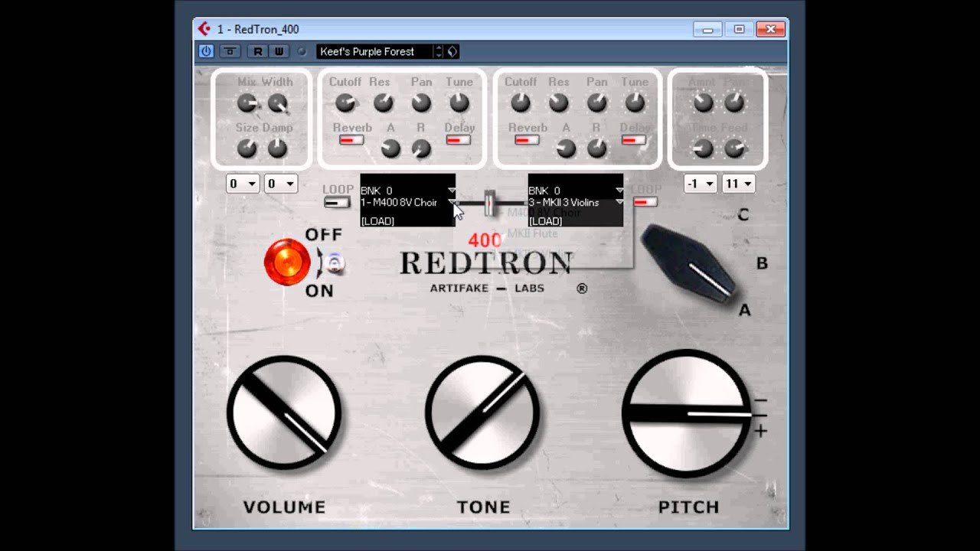980x551 pixels.
Task: Open the 3 - MKII 3 Violins patch arrow
Action: coord(619,202)
